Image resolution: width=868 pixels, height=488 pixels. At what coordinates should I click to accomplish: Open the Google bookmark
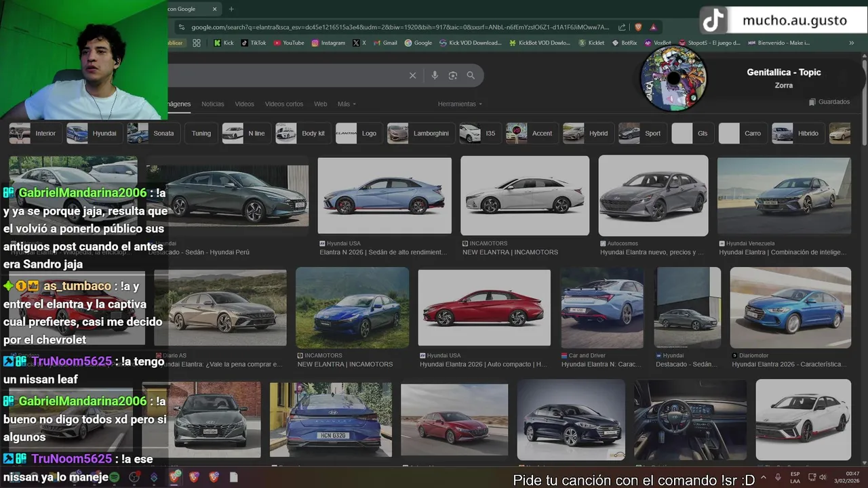point(418,43)
